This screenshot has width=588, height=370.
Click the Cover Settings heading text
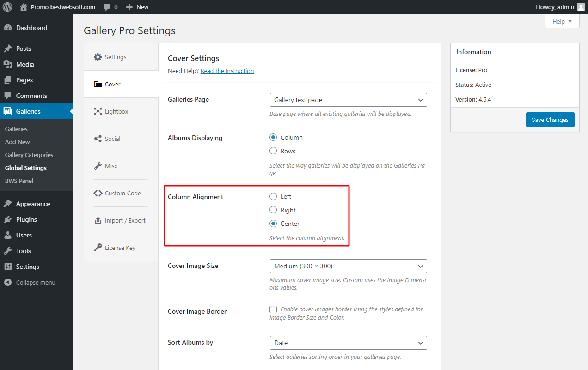(193, 58)
